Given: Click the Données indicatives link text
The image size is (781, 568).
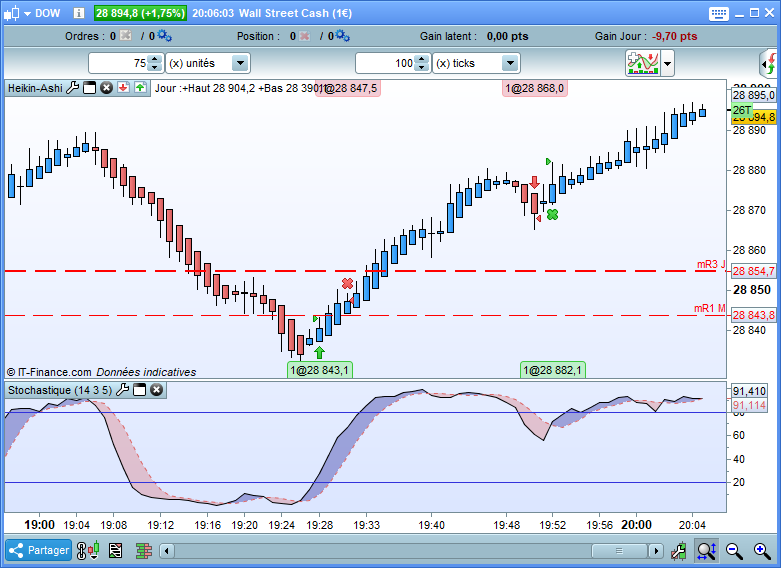Looking at the screenshot, I should point(146,372).
